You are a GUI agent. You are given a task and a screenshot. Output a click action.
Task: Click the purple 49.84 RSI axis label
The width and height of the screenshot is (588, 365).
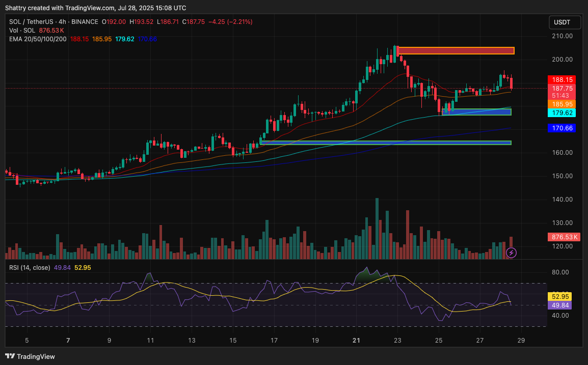point(560,305)
